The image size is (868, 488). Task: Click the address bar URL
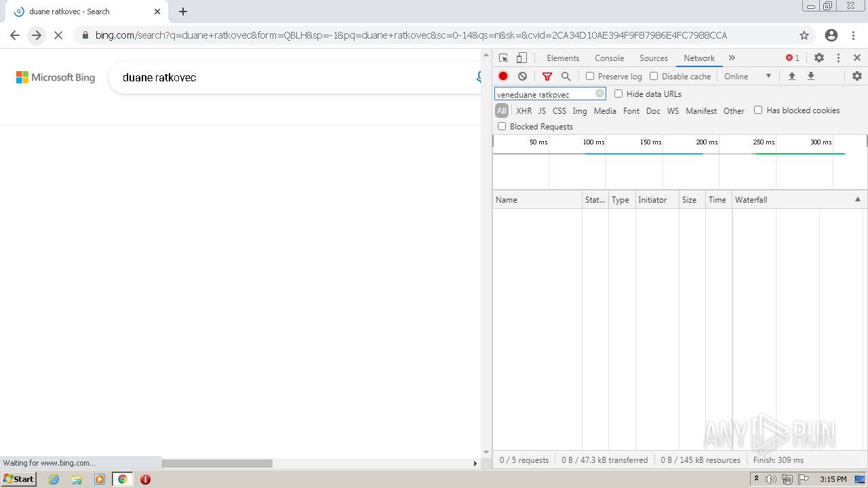pos(411,35)
